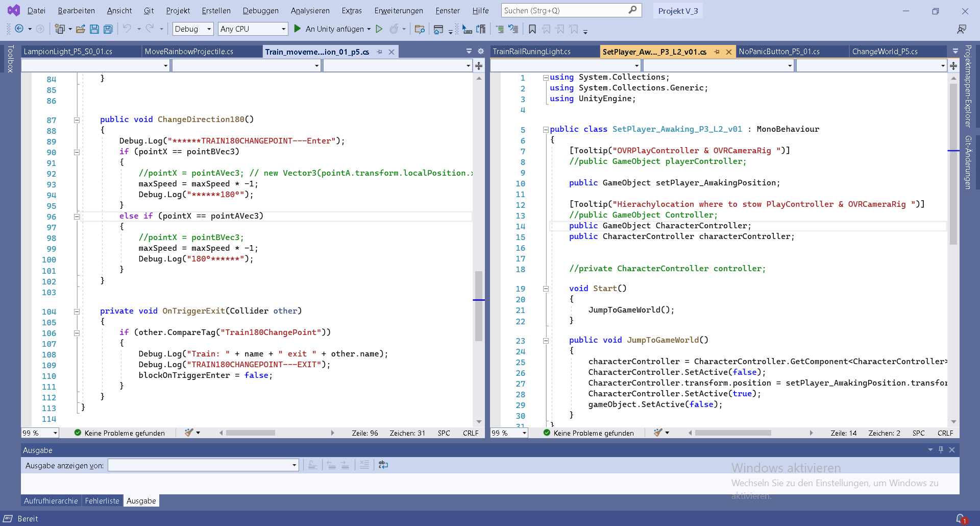Open the Git-Änderungen side panel

(x=968, y=162)
